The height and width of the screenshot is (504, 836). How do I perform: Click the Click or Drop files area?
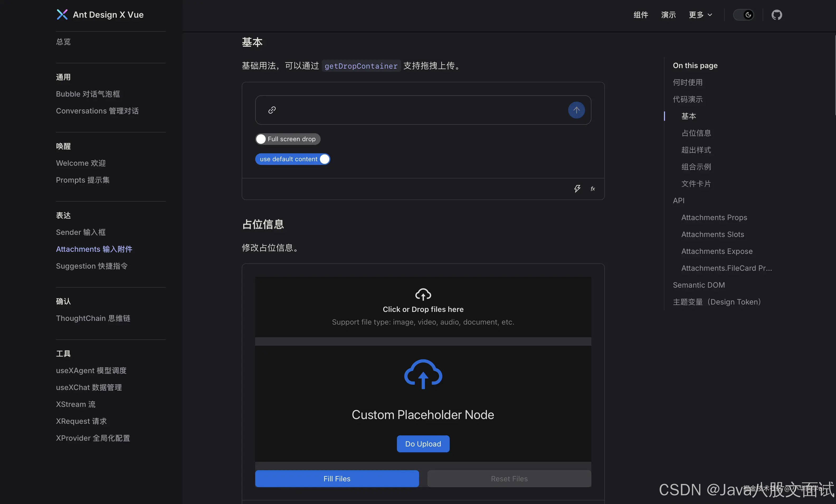click(x=423, y=309)
